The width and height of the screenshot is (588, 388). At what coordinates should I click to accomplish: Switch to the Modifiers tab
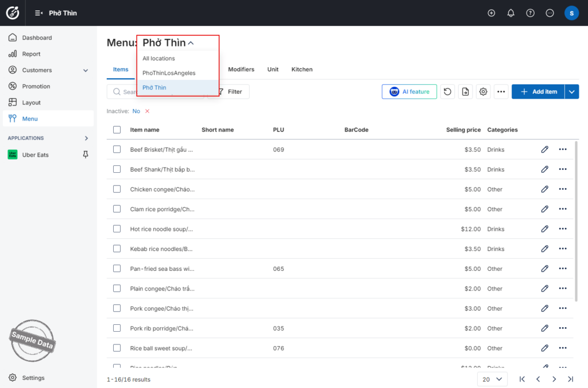tap(241, 69)
